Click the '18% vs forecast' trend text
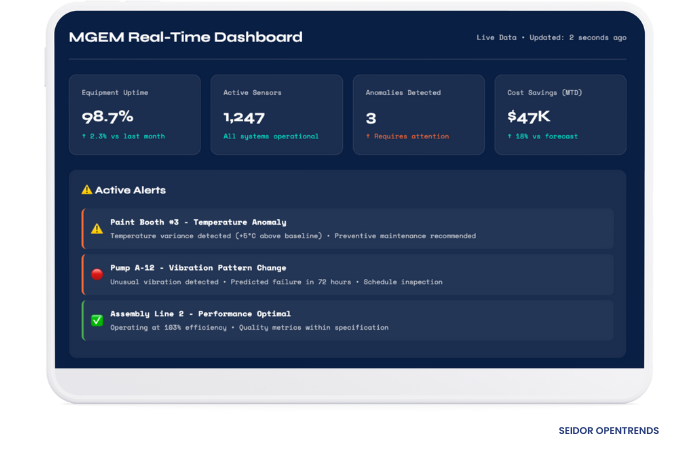The image size is (698, 460). tap(543, 136)
